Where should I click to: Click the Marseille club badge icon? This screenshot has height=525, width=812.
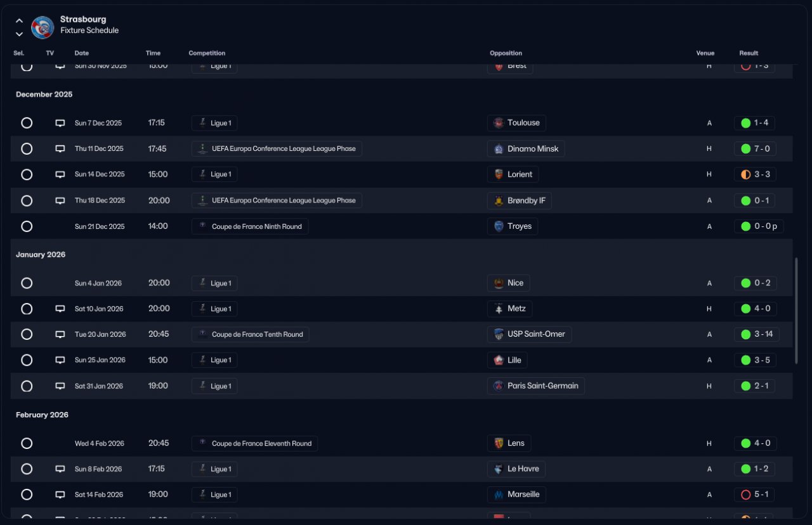pos(499,495)
